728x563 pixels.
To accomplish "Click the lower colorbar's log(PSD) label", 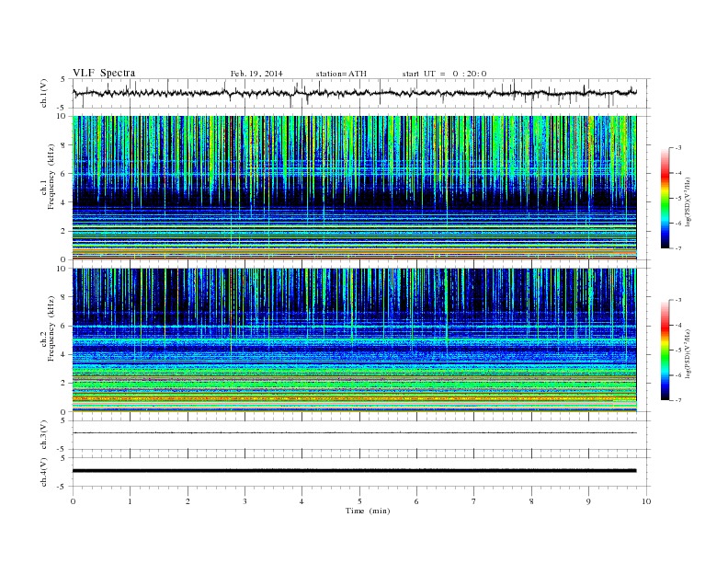I will click(x=688, y=353).
